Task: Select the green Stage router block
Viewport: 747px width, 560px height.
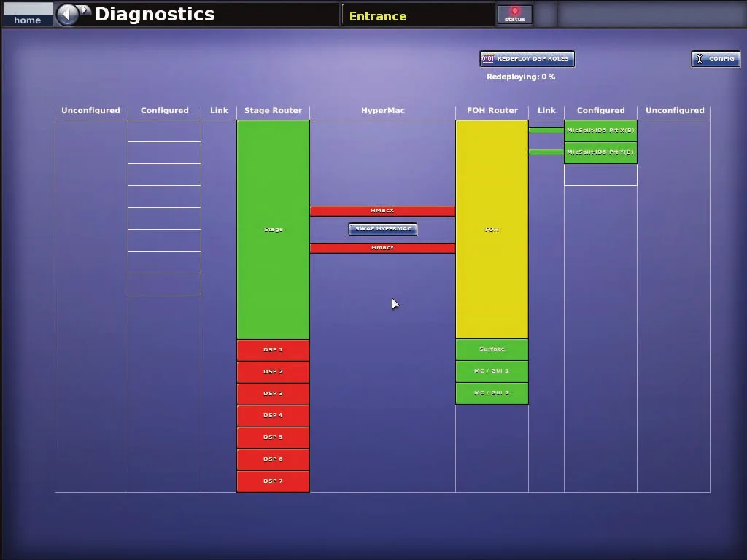Action: 273,230
